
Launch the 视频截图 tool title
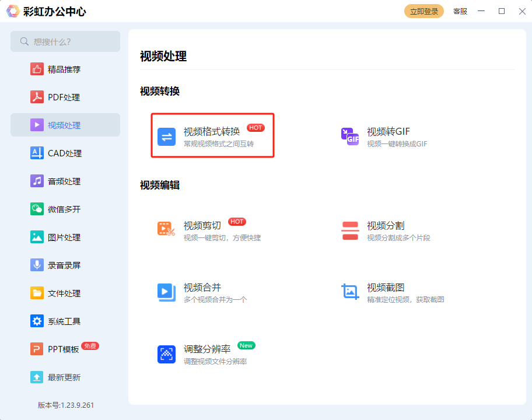(386, 288)
